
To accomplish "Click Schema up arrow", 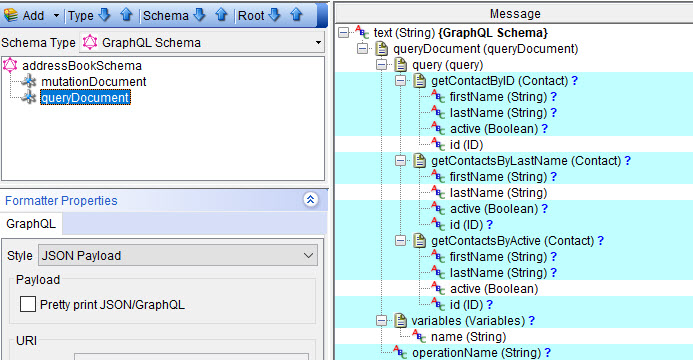I will point(221,15).
